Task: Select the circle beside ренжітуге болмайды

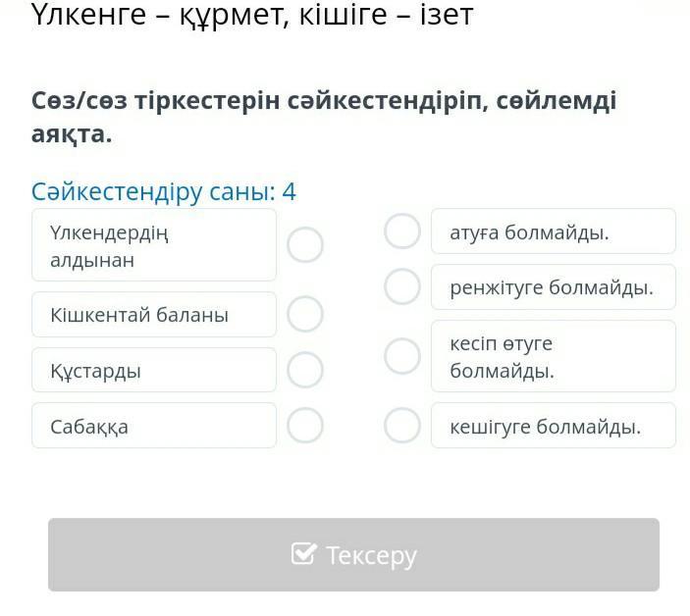Action: tap(402, 287)
